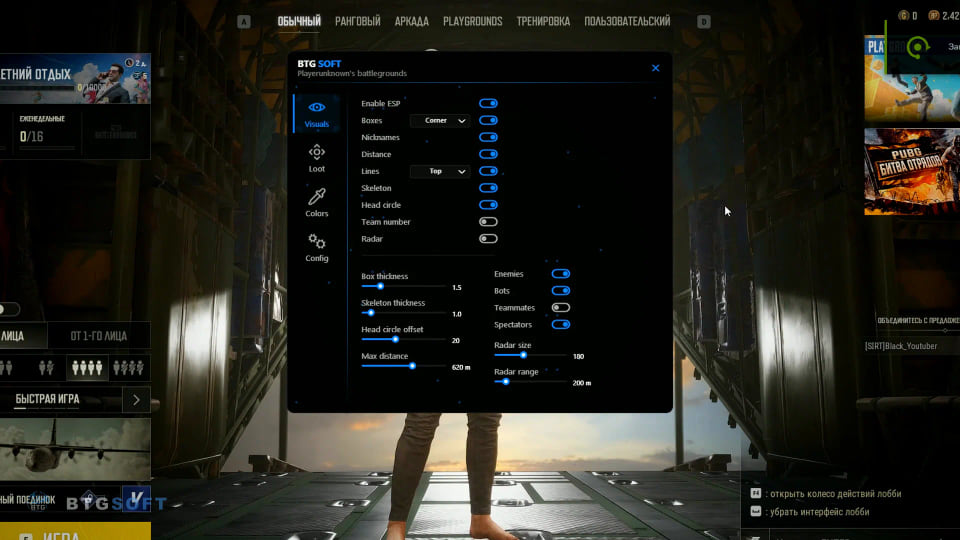Switch to the PLAYGROUNDS tab
The height and width of the screenshot is (540, 960).
473,21
